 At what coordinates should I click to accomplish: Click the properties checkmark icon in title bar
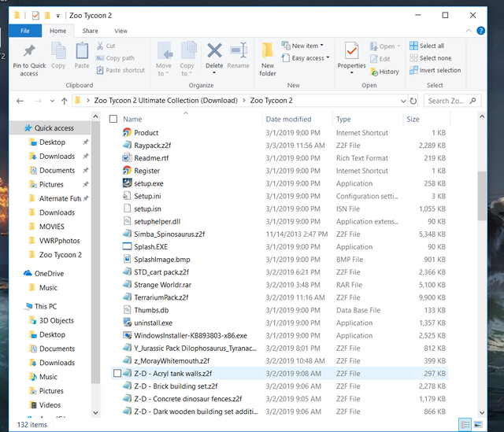click(x=35, y=16)
